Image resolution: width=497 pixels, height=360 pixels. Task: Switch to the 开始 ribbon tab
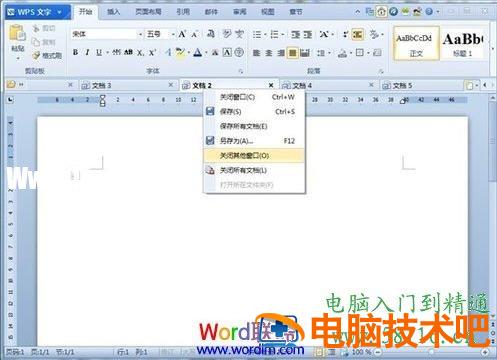tap(85, 12)
